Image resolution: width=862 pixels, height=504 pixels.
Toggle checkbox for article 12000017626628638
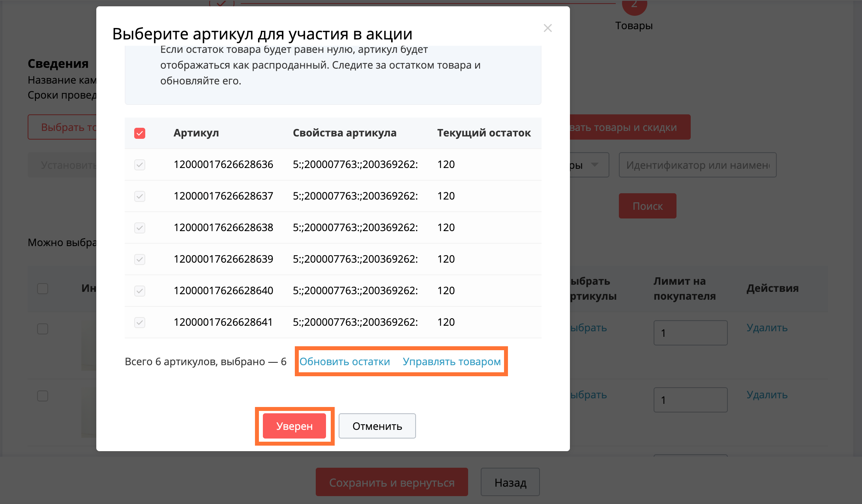[140, 228]
